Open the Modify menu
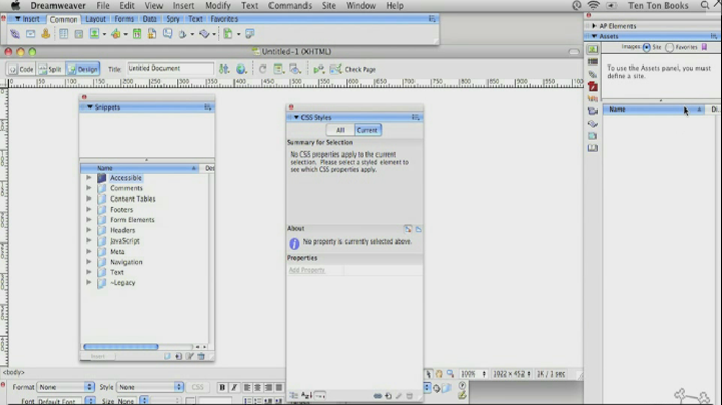The height and width of the screenshot is (405, 722). point(217,6)
